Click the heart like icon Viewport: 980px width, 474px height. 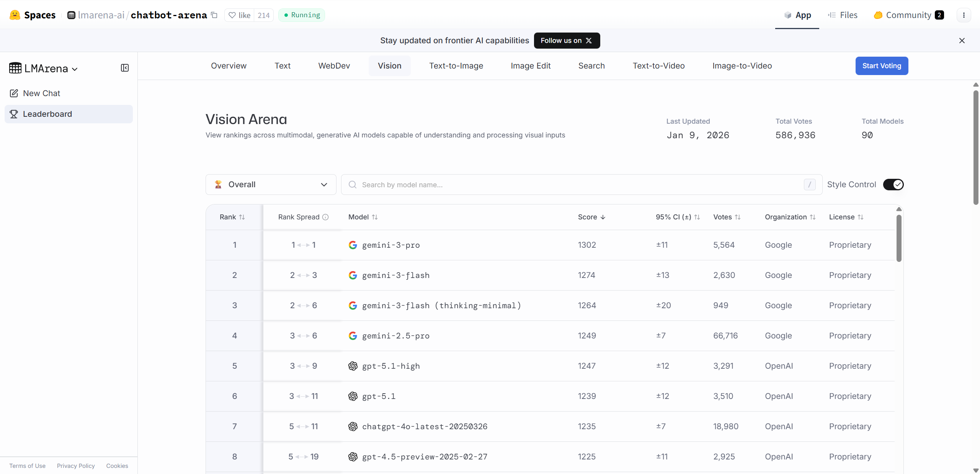tap(232, 15)
